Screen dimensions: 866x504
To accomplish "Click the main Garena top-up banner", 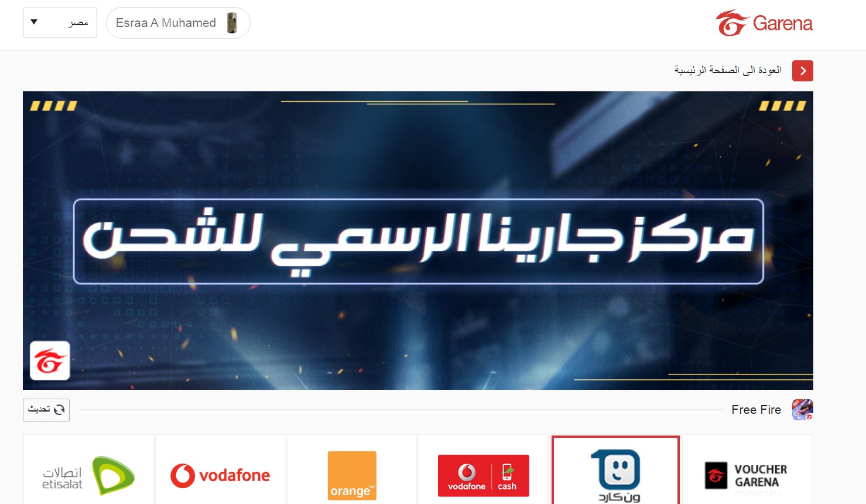I will pos(418,241).
